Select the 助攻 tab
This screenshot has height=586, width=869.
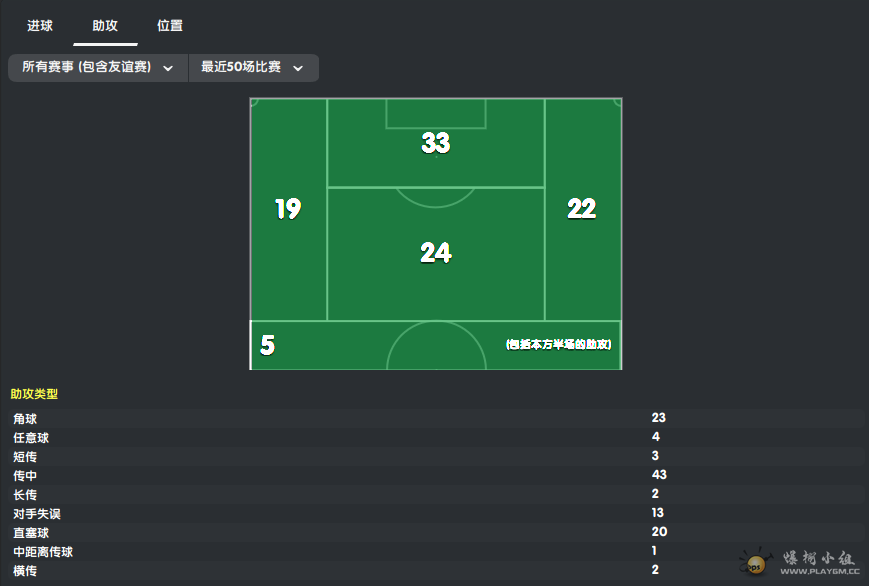(105, 26)
